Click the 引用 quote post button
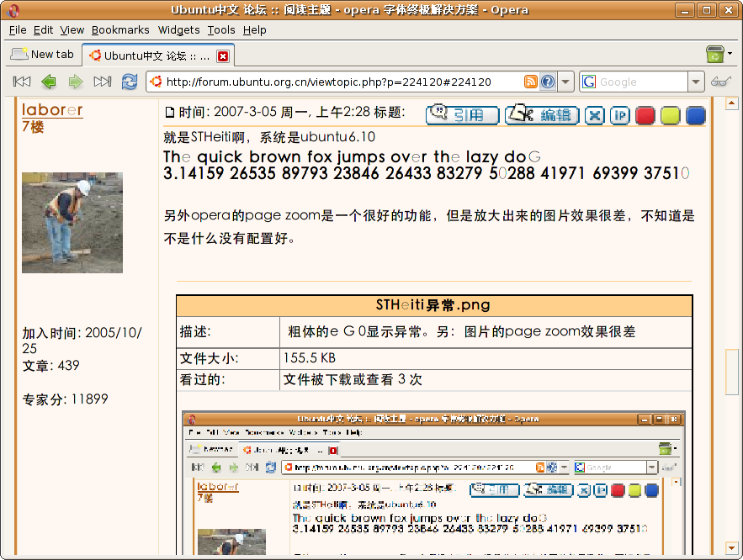The width and height of the screenshot is (743, 560). [463, 115]
